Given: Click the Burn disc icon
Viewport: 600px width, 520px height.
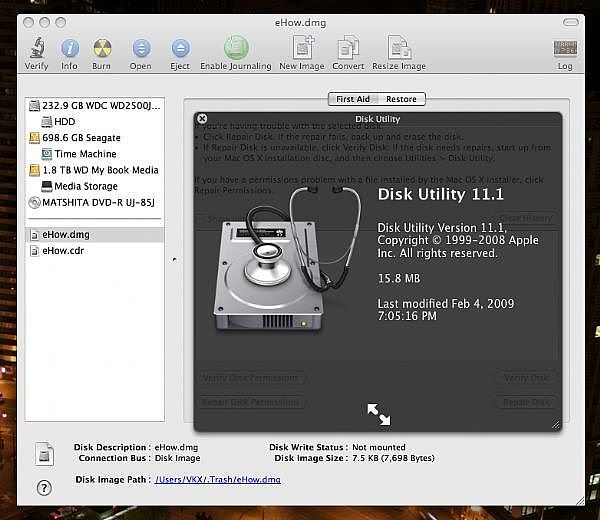Looking at the screenshot, I should 102,48.
